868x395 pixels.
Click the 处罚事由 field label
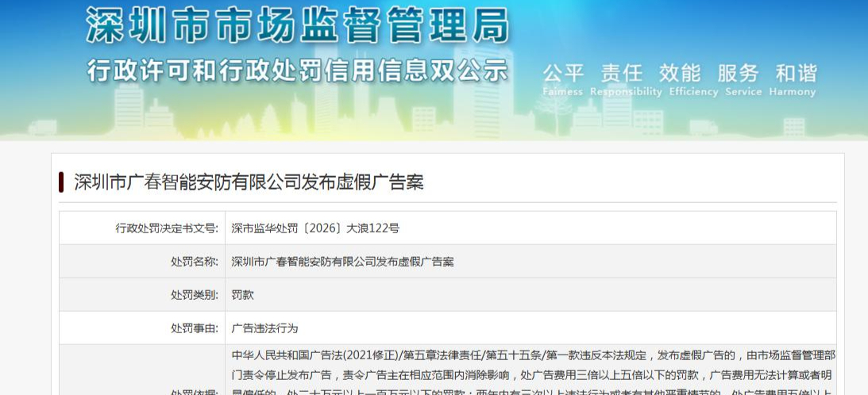pyautogui.click(x=195, y=328)
